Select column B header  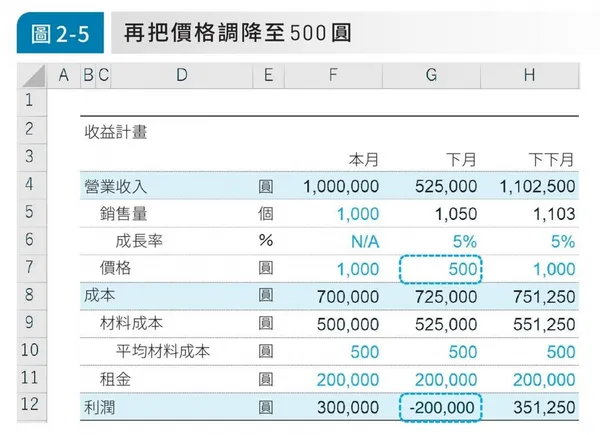coord(88,76)
